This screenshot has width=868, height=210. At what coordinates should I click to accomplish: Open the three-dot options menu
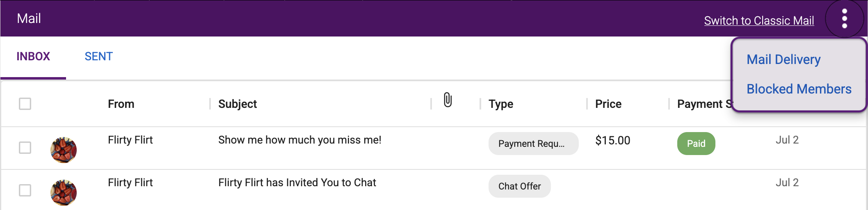click(844, 18)
